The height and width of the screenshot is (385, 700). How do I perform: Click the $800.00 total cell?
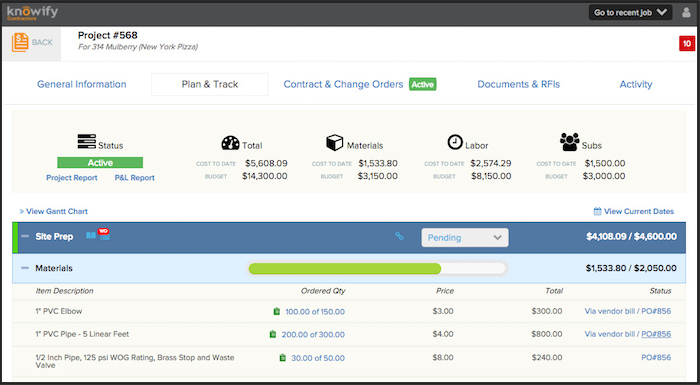tap(547, 334)
